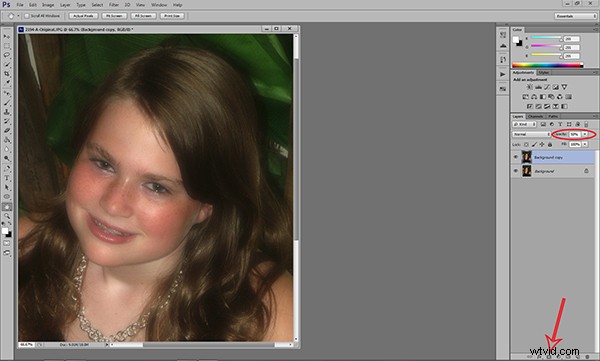The image size is (600, 361).
Task: Hide the Background layer eye
Action: (x=515, y=171)
